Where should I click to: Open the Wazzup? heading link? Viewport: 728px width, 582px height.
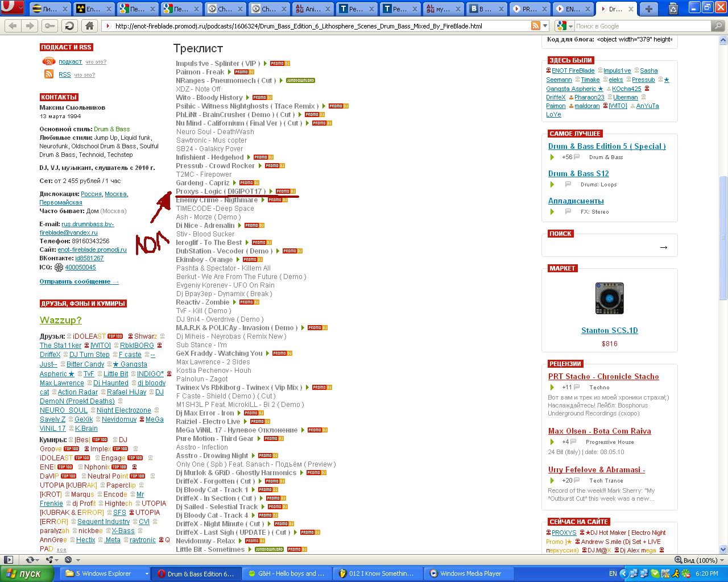pos(61,320)
